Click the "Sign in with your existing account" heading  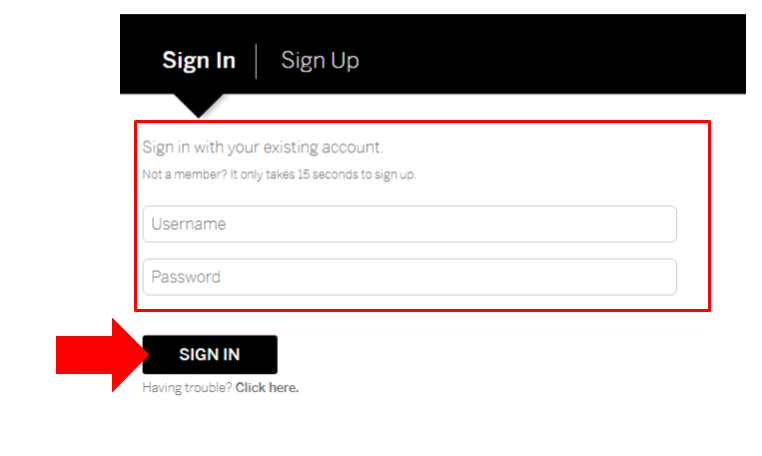[263, 148]
